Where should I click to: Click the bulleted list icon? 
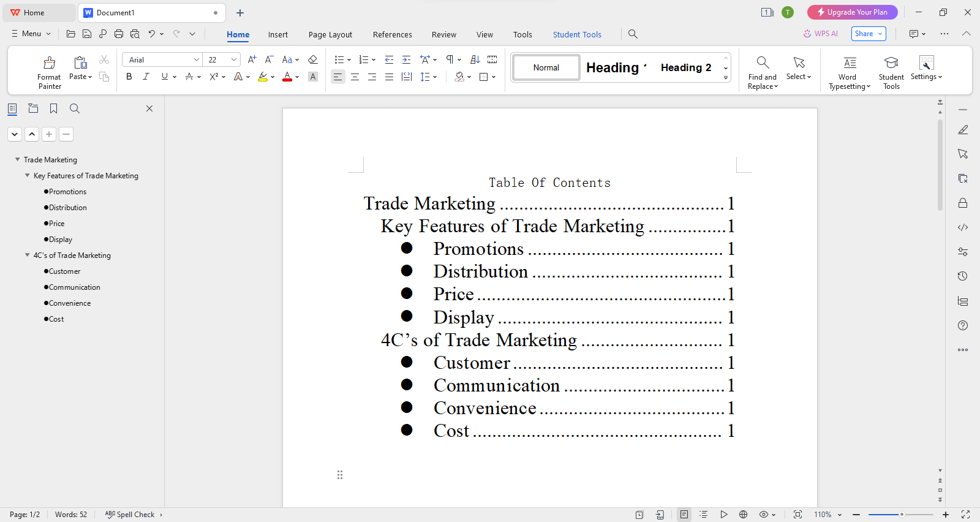click(339, 59)
